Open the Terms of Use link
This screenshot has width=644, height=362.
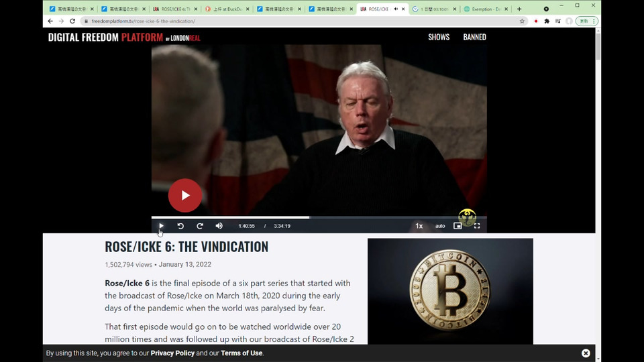click(x=241, y=353)
